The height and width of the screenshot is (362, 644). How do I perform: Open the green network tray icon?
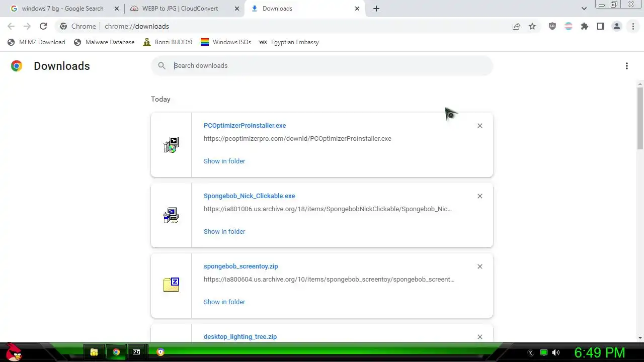pyautogui.click(x=543, y=352)
